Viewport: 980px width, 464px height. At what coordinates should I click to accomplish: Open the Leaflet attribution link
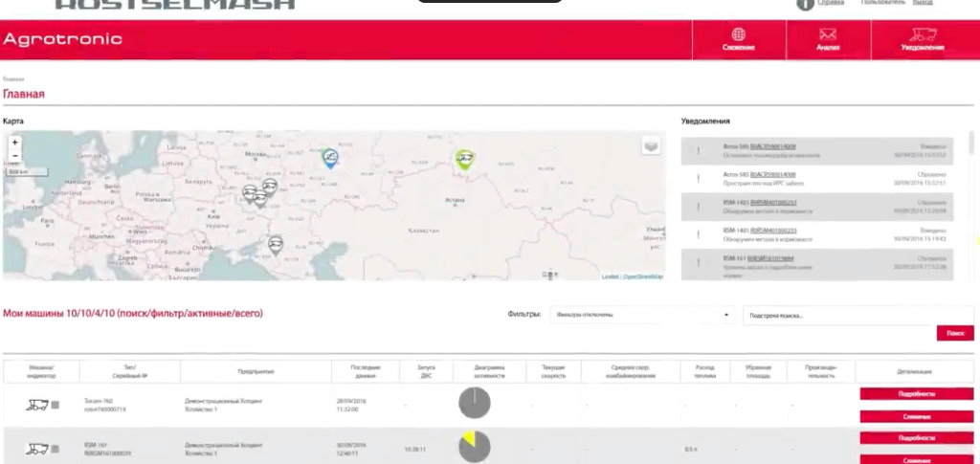(610, 276)
